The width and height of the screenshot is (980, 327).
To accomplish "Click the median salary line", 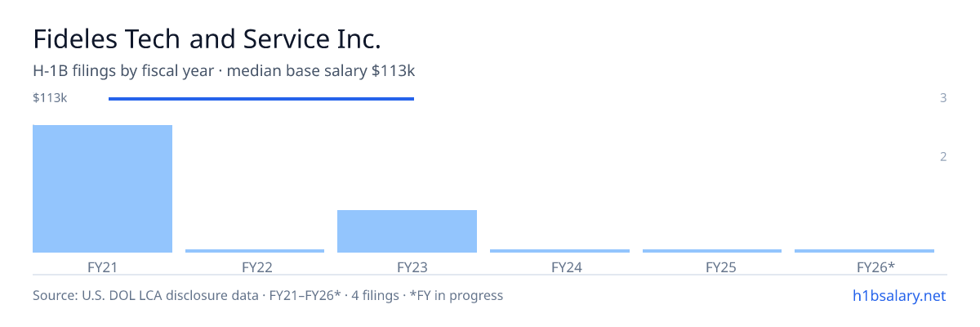I will point(261,99).
